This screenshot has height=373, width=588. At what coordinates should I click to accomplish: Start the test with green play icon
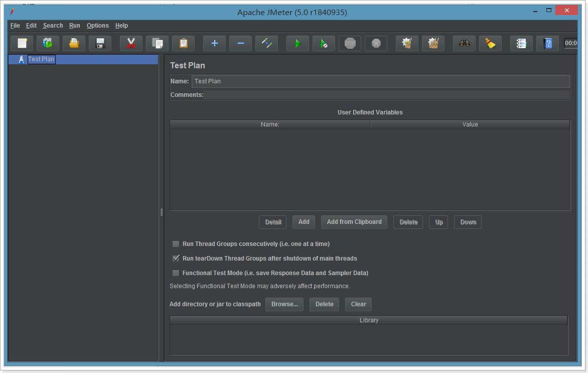(298, 44)
